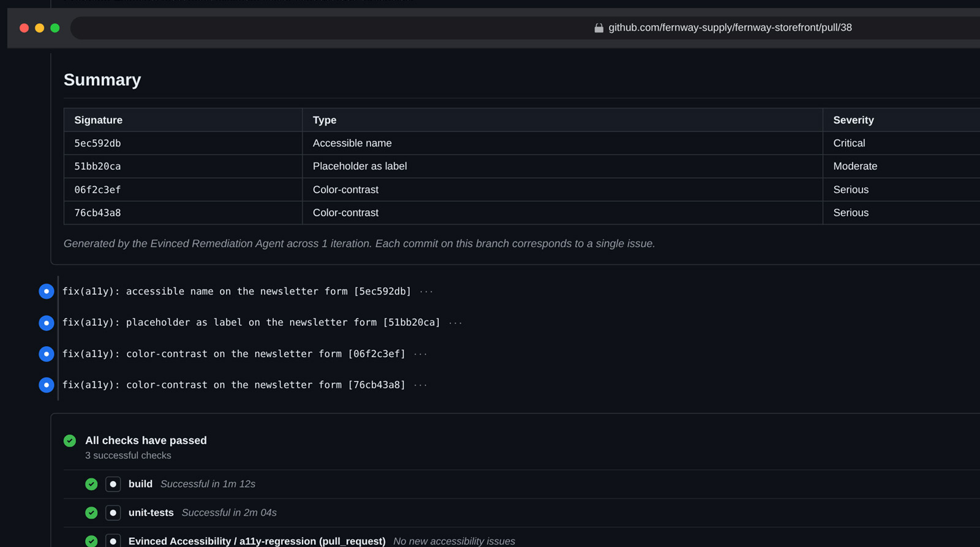Open the color-contrast commit tagged [76cb43a8]
The height and width of the screenshot is (547, 980).
point(234,385)
